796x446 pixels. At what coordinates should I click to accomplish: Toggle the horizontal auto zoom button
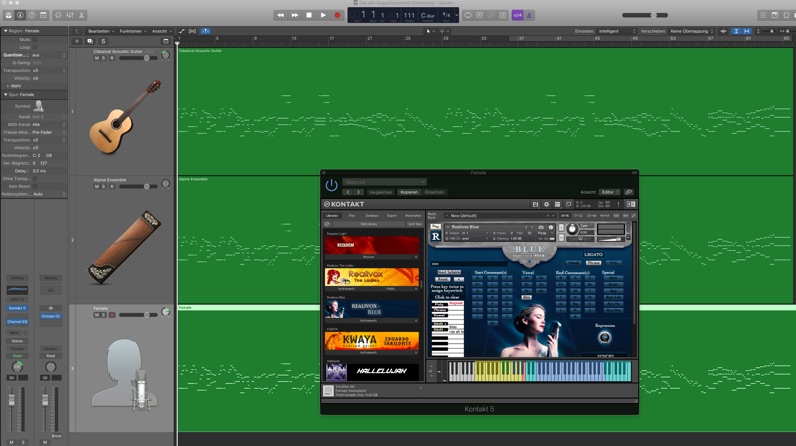pos(747,31)
